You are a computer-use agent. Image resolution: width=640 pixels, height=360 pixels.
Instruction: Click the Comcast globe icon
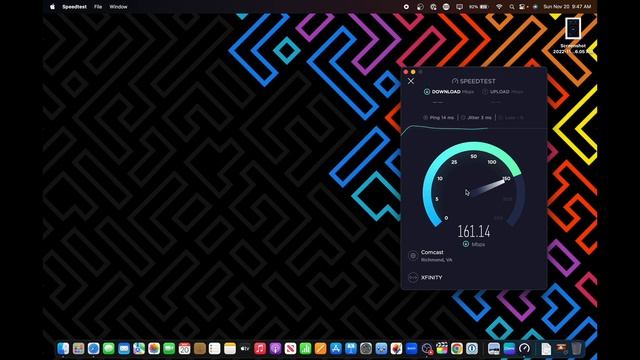click(x=413, y=256)
